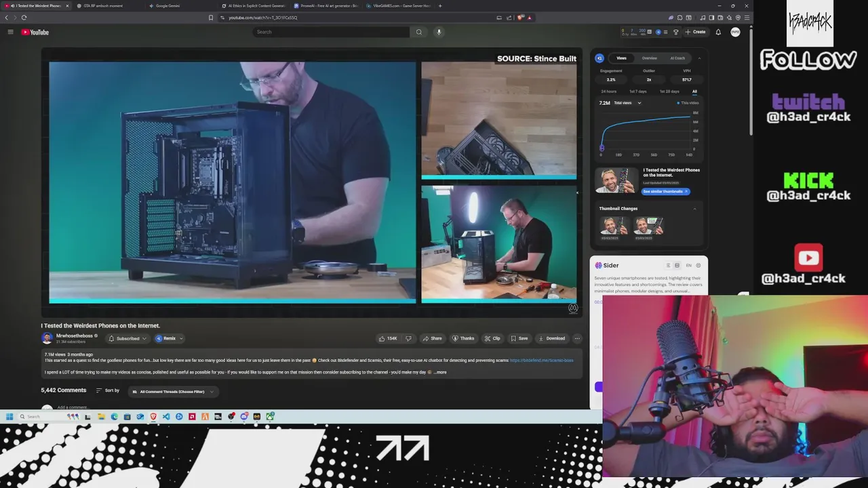The image size is (868, 488).
Task: Select the AI Coach tab
Action: pyautogui.click(x=677, y=58)
